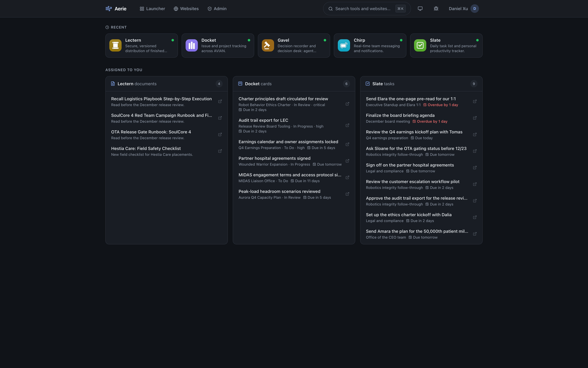Open Daniel Xu's avatar badge
588x368 pixels.
click(474, 9)
